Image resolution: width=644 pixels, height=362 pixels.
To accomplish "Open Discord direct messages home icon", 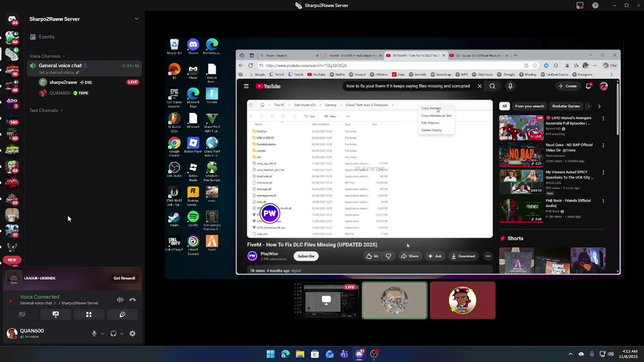I will (x=12, y=19).
